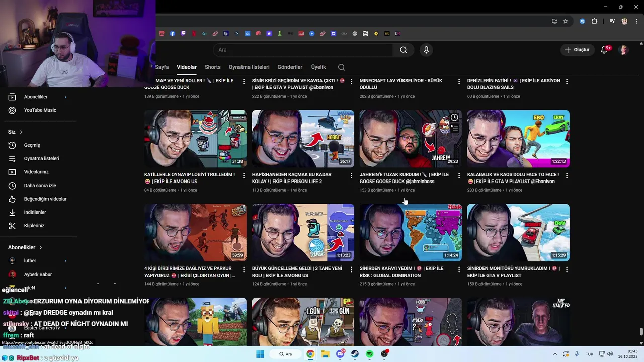Add the Jahrein video to Watch later
Image resolution: width=644 pixels, height=362 pixels.
coord(454,118)
